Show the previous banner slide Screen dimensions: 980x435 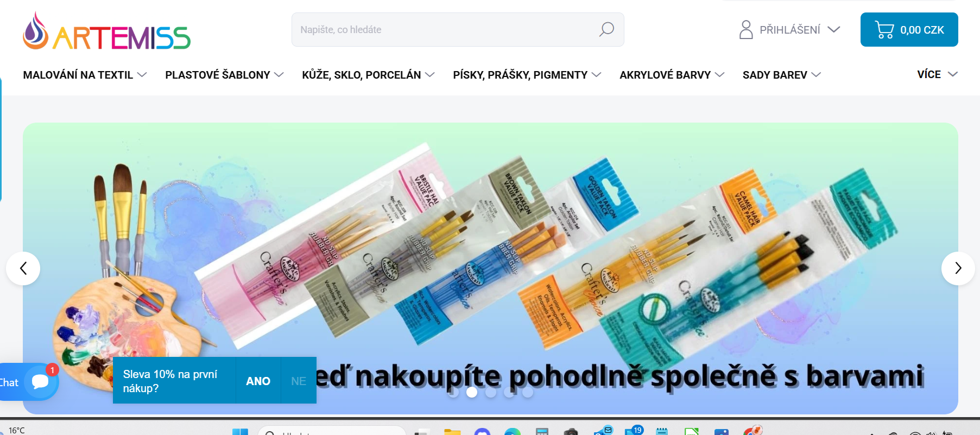point(23,268)
